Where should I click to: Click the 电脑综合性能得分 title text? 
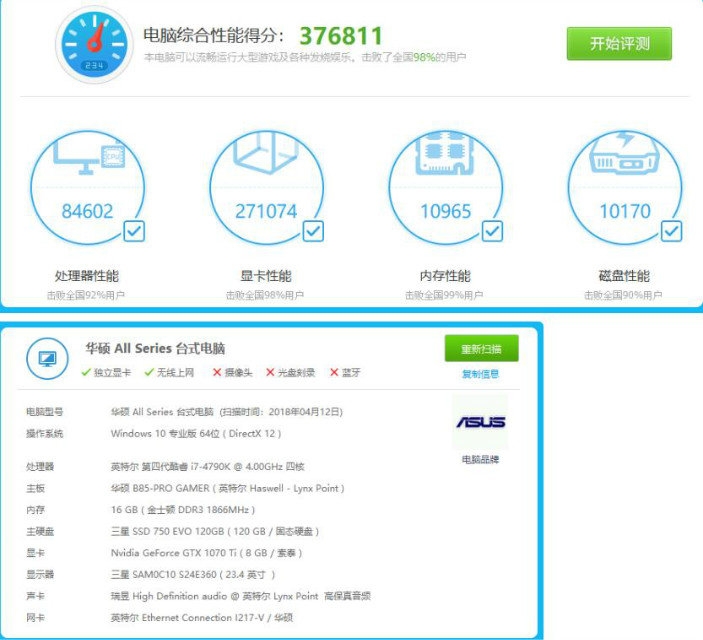213,35
